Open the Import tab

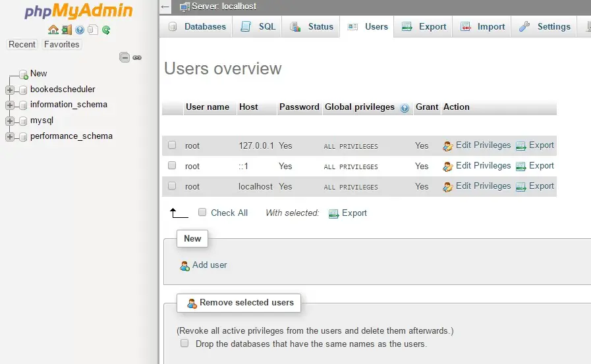pyautogui.click(x=482, y=27)
